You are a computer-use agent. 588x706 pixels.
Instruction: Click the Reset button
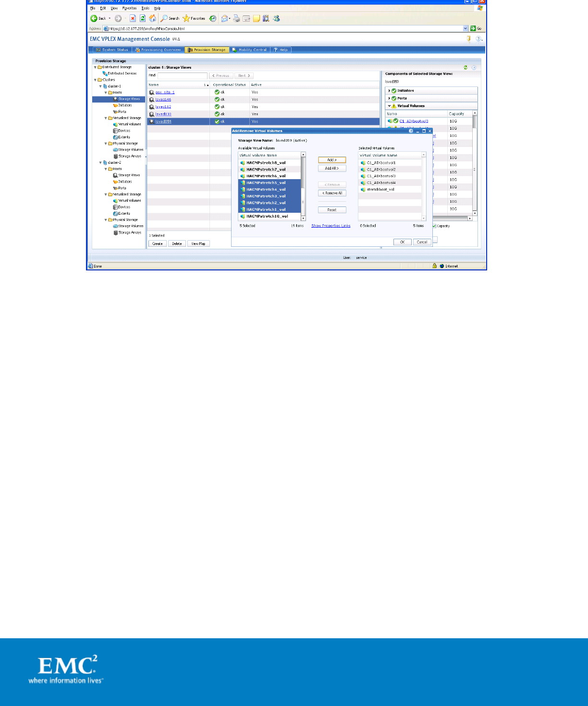332,210
